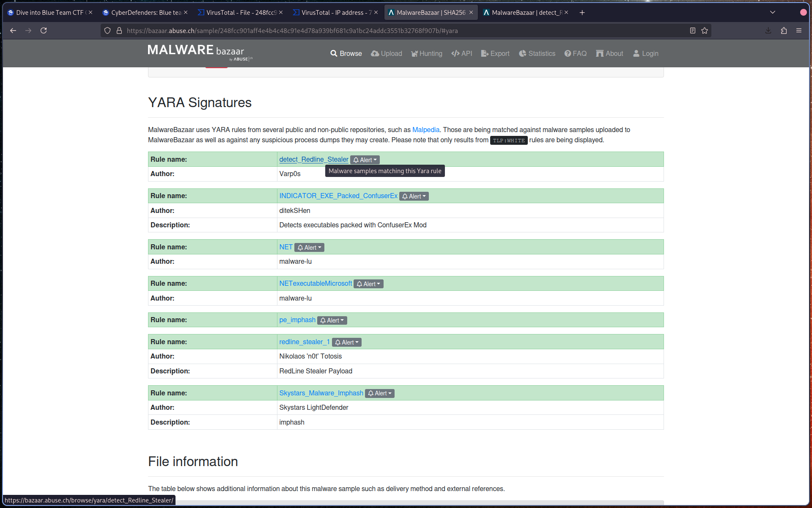Open the NET rule link
Viewport: 812px width, 508px height.
(286, 247)
